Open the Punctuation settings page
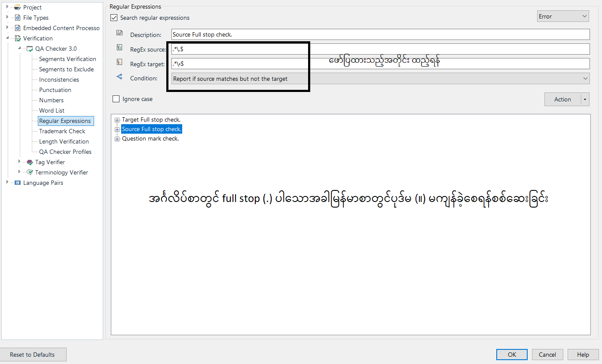The image size is (602, 364). pos(55,90)
